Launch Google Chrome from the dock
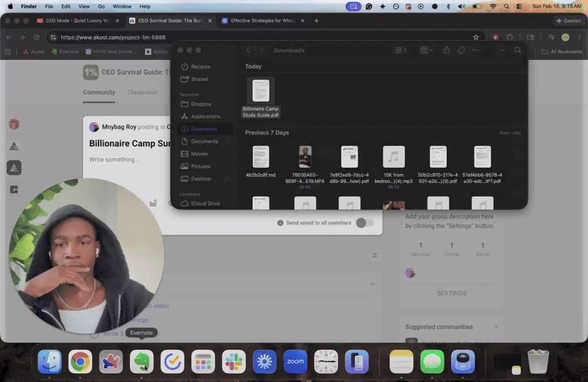 click(x=80, y=361)
